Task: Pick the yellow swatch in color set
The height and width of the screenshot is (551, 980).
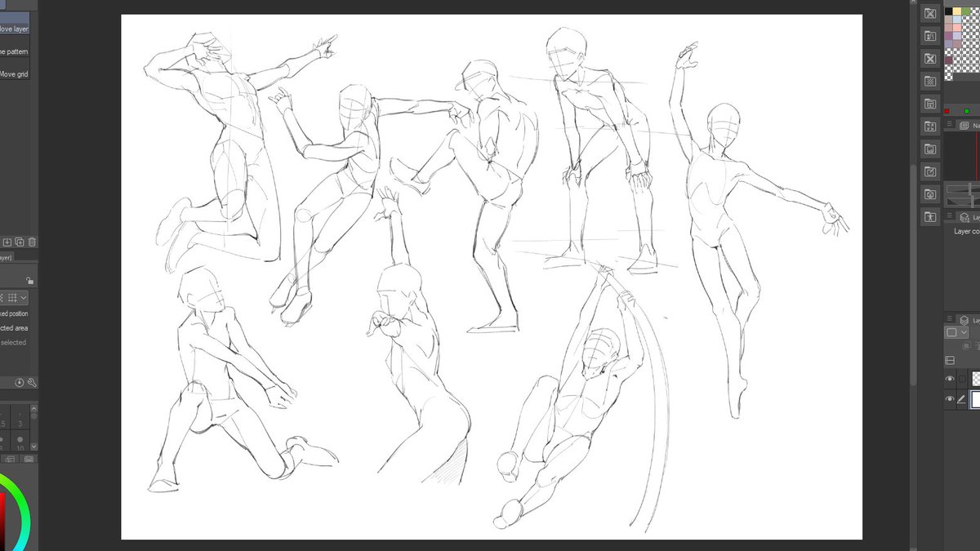Action: (x=957, y=11)
